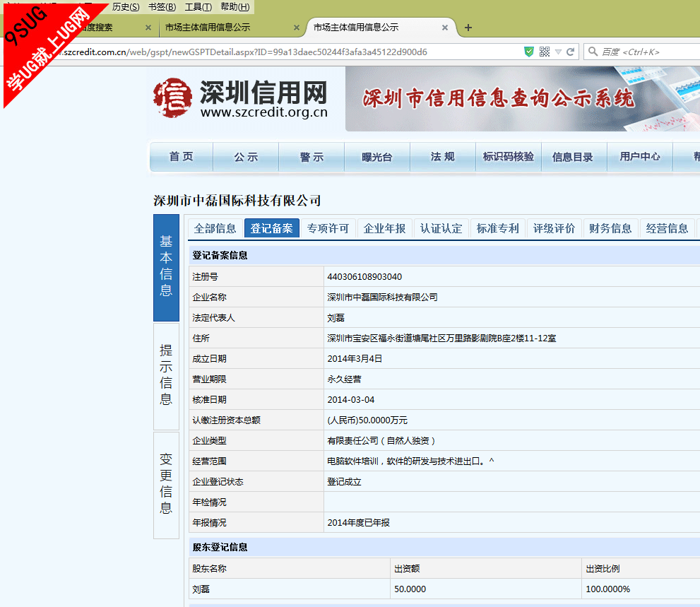Viewport: 700px width, 607px height.
Task: Switch to 基本信息 side tab
Action: 166,268
